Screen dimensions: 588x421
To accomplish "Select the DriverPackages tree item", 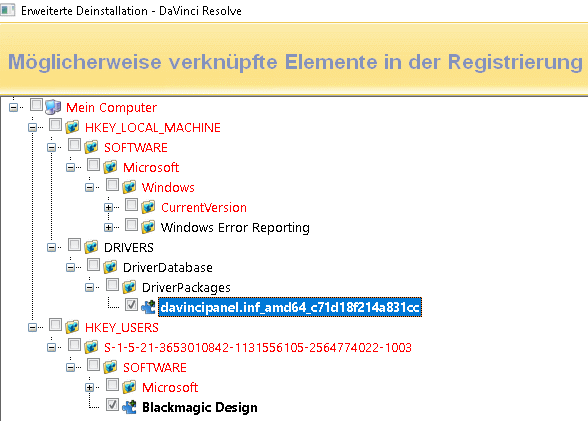I will point(186,288).
